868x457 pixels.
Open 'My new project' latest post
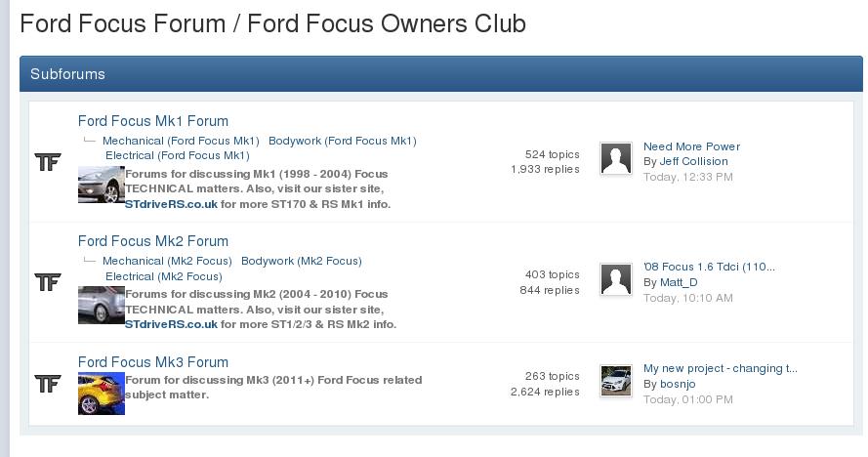720,369
